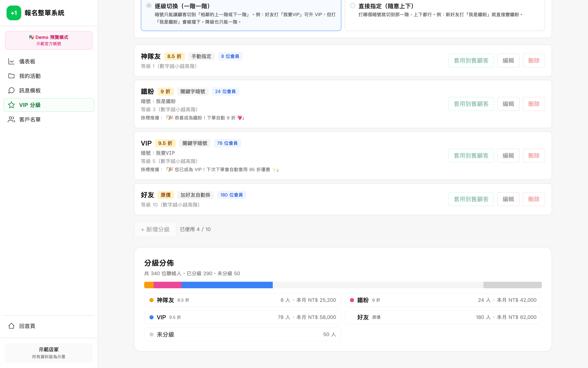Click the 24 位會員 badge

click(225, 92)
